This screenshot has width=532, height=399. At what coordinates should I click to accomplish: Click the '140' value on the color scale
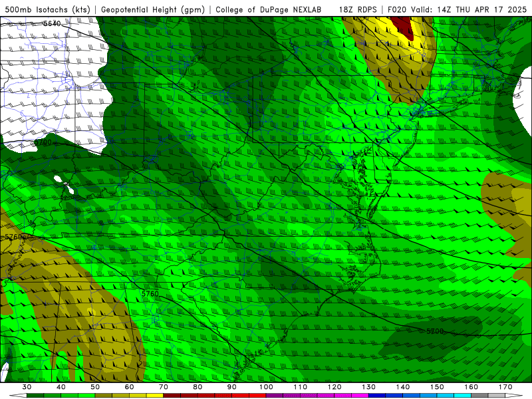pyautogui.click(x=403, y=387)
